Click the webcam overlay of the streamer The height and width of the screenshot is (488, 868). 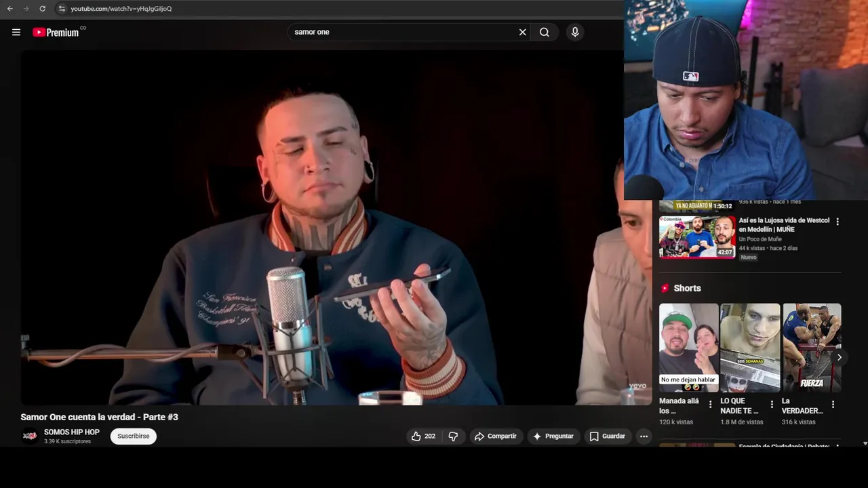746,100
